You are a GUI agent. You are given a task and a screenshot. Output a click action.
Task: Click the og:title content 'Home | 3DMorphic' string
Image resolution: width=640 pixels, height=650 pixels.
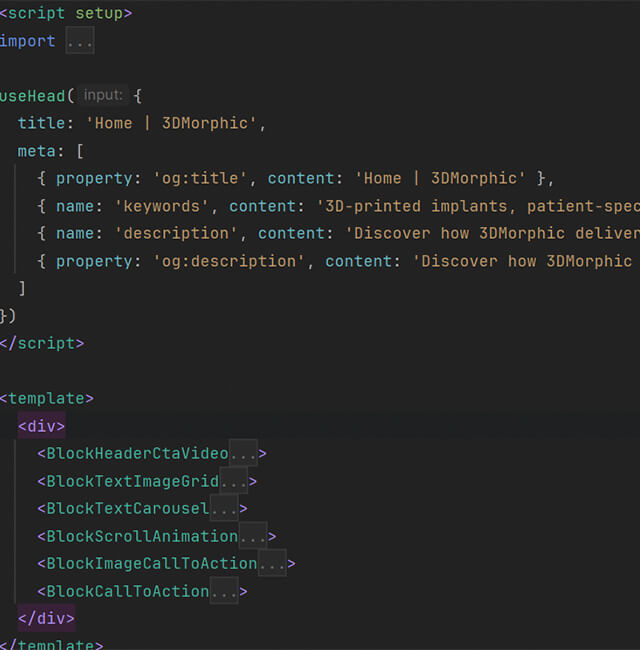440,179
